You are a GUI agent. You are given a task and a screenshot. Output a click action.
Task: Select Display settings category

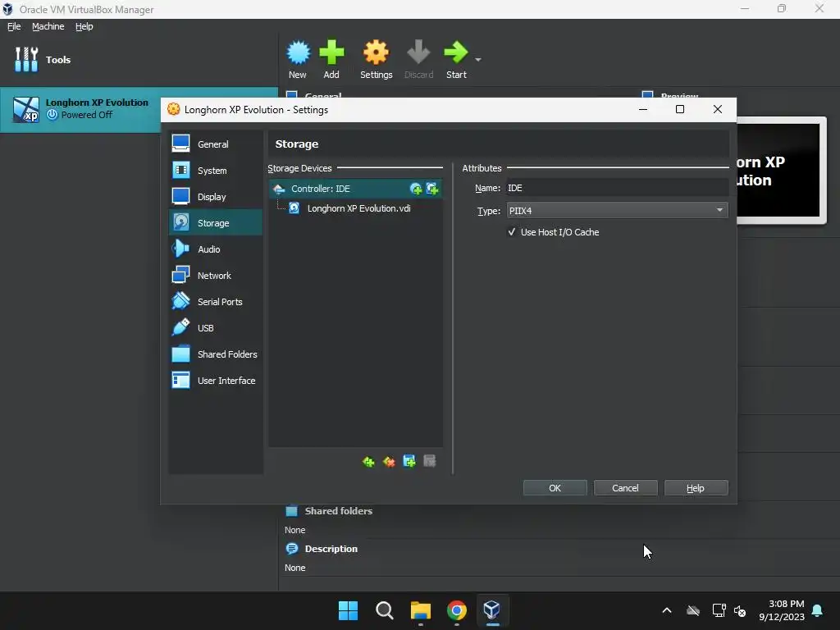point(216,197)
